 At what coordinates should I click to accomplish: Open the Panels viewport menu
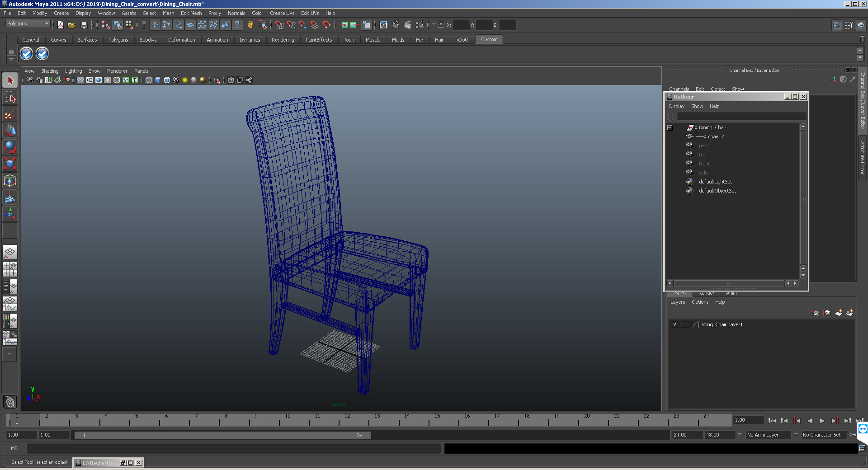pos(141,71)
